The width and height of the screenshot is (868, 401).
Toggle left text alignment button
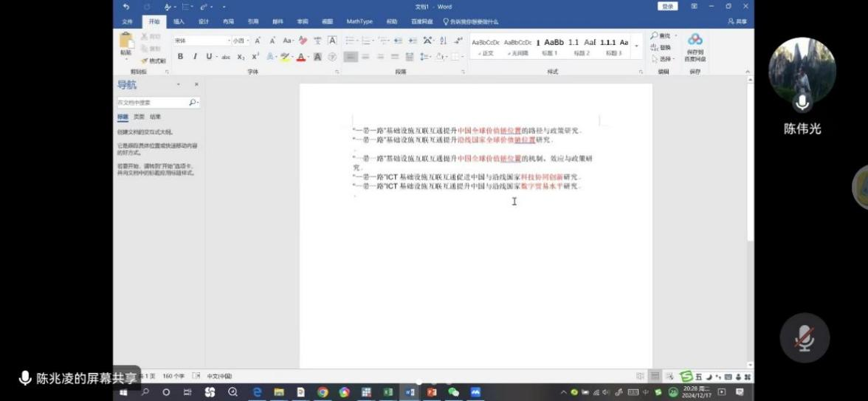(x=351, y=57)
